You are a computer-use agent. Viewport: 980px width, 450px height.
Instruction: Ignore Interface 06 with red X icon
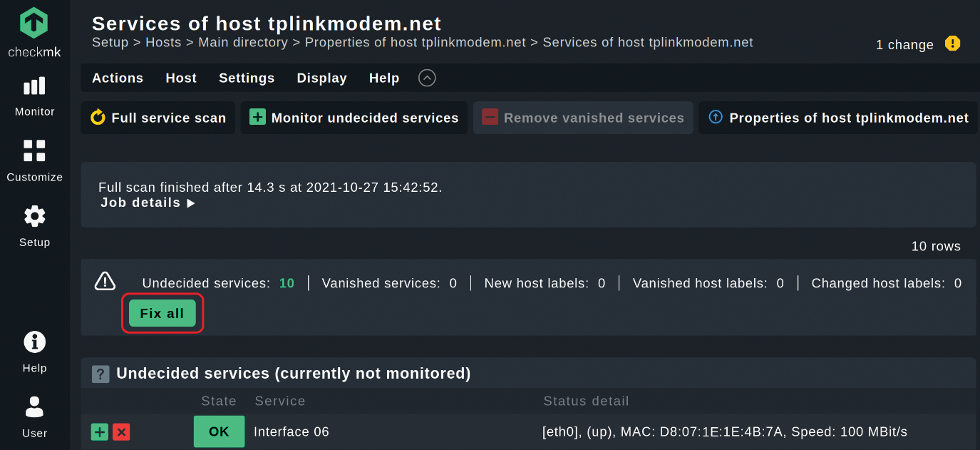click(121, 432)
